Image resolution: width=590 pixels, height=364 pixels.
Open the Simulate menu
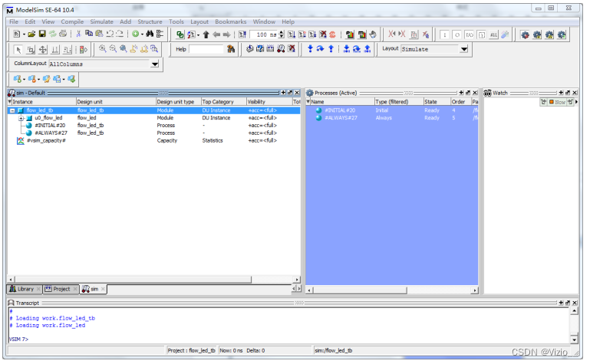(101, 21)
